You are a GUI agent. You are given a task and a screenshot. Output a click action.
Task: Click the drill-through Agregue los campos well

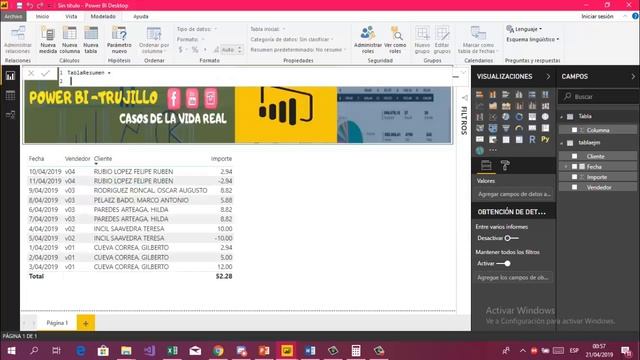tap(514, 278)
